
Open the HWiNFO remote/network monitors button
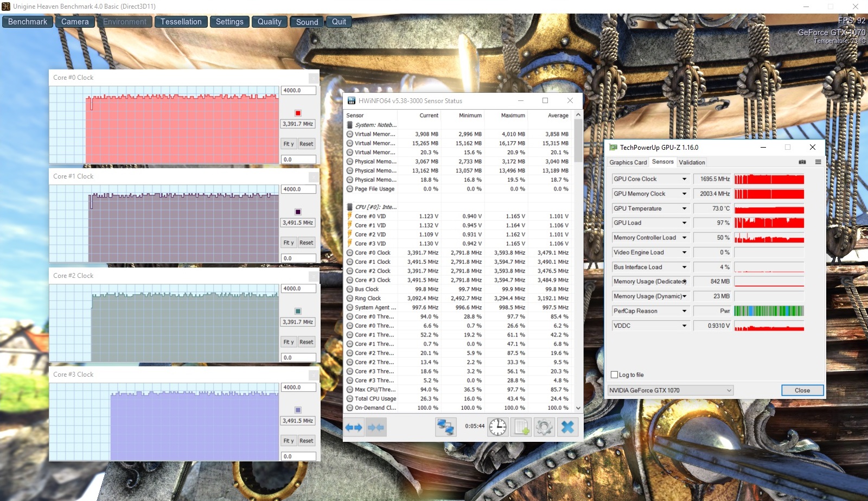click(446, 428)
